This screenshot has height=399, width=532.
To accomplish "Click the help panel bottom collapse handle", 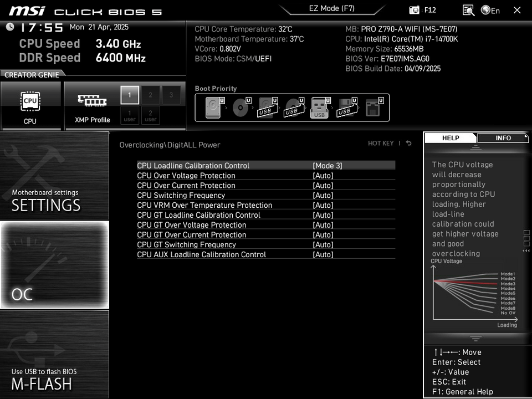I will pos(475,339).
